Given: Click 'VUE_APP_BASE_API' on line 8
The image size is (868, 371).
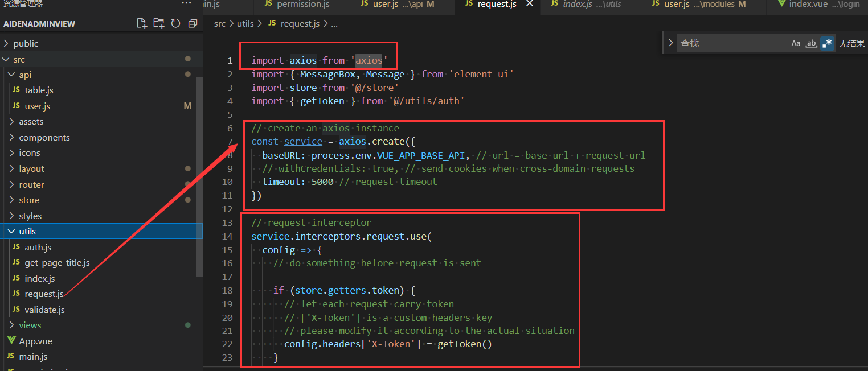Looking at the screenshot, I should point(421,155).
